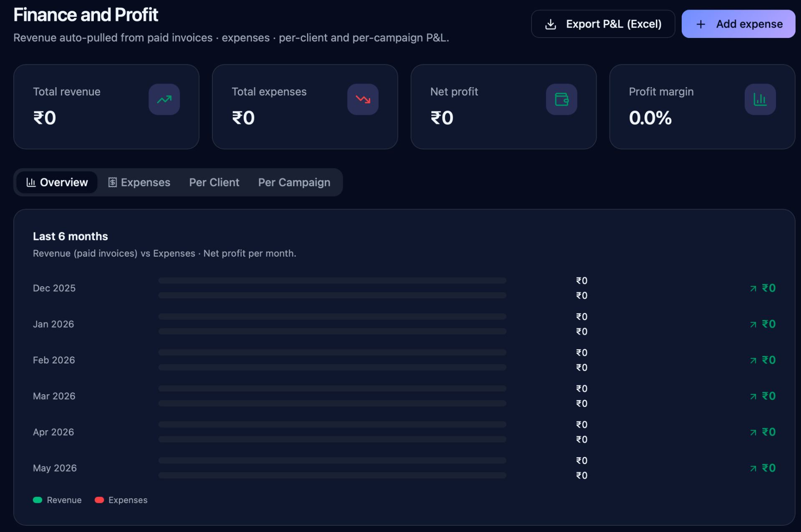Click the Finance and Profit page title
The width and height of the screenshot is (801, 532).
pyautogui.click(x=86, y=15)
